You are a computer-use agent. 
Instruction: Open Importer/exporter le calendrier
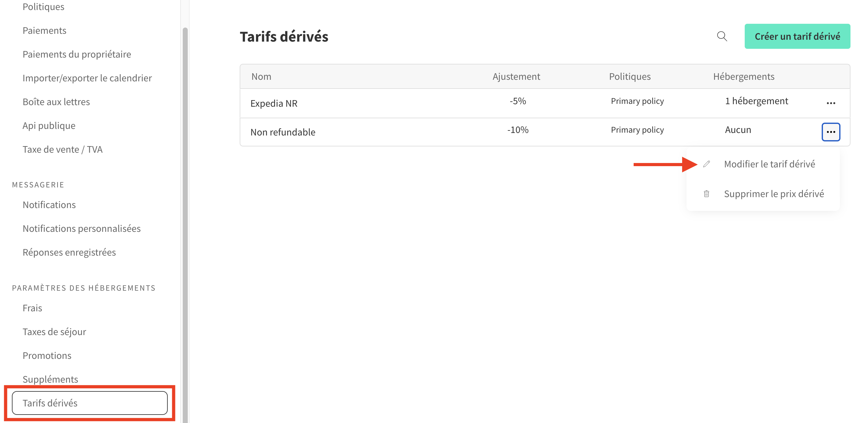[x=87, y=78]
